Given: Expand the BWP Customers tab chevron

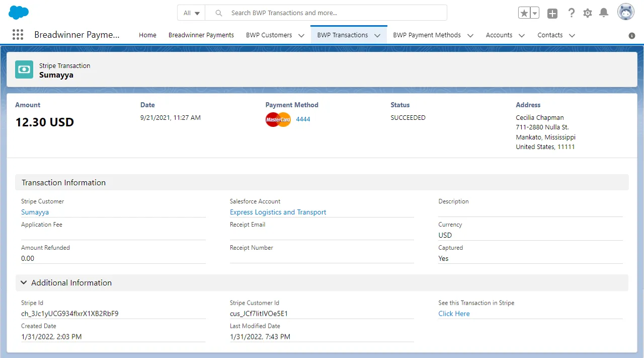Looking at the screenshot, I should coord(301,35).
